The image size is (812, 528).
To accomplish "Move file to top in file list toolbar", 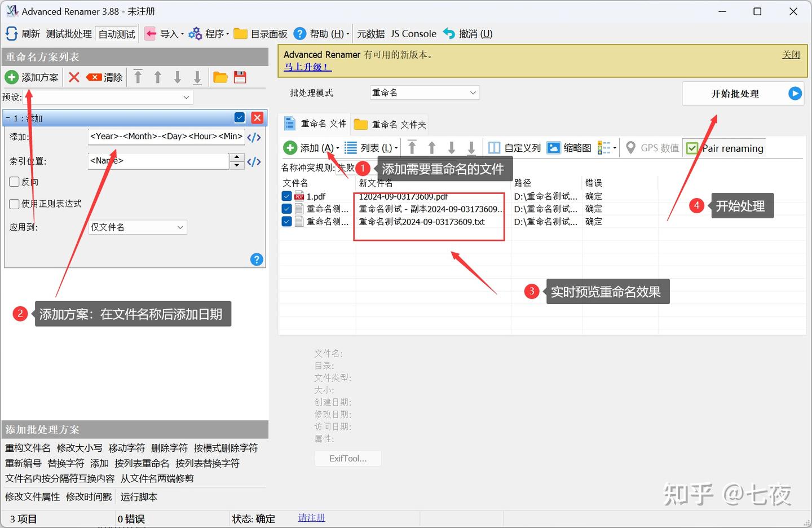I will coord(412,148).
